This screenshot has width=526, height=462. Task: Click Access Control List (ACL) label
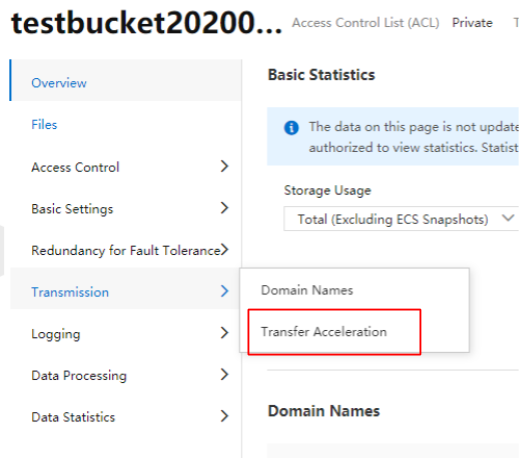click(366, 23)
